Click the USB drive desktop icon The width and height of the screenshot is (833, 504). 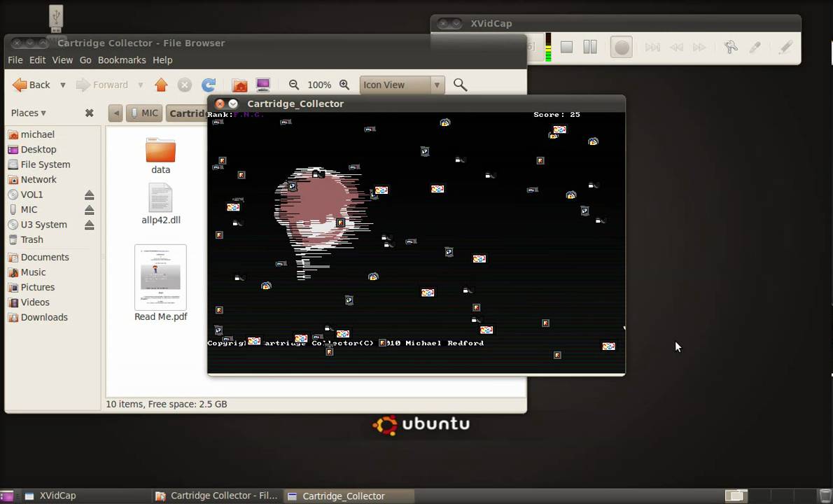56,18
